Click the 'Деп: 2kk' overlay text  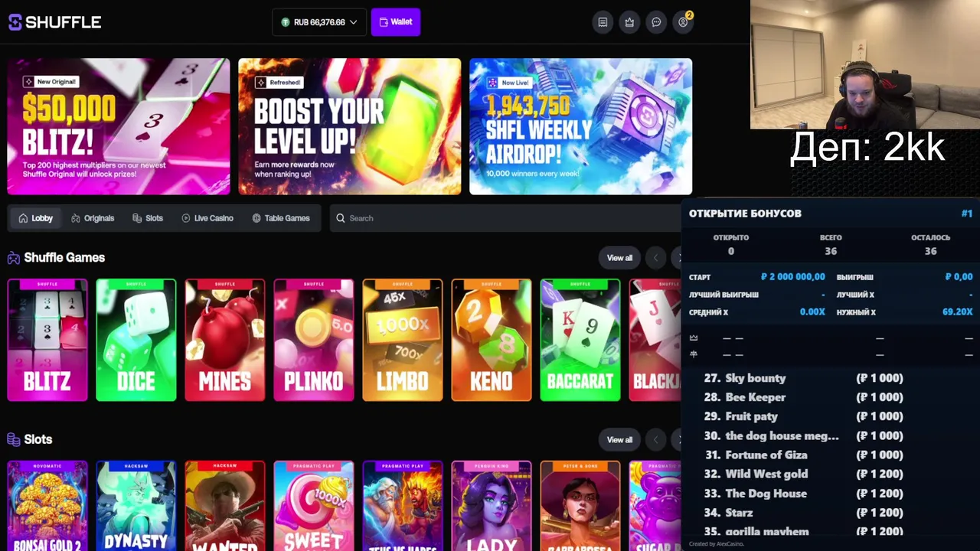pos(867,147)
